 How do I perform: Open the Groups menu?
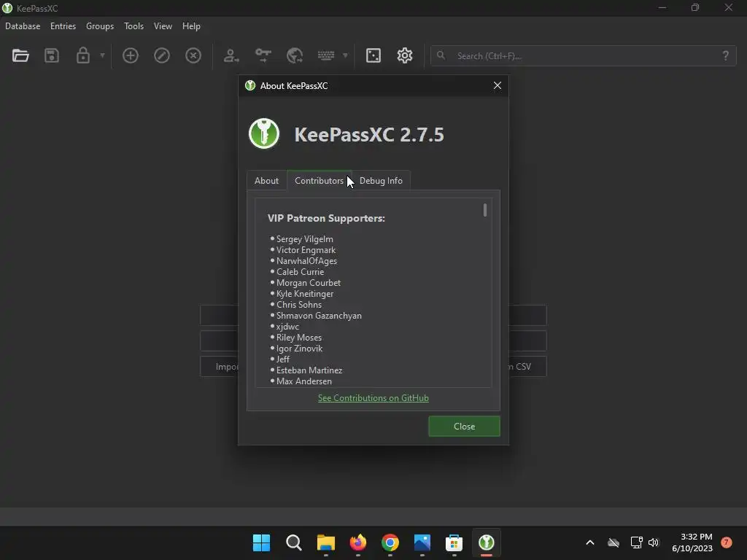[x=99, y=26]
